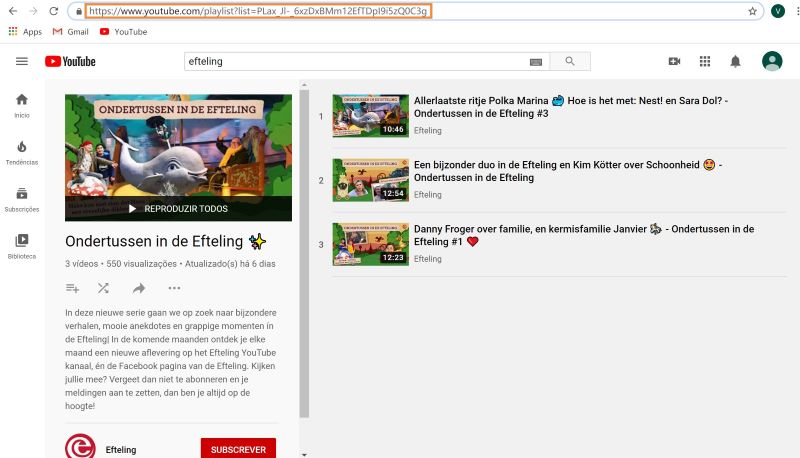The width and height of the screenshot is (800, 458).
Task: Click the Efteling channel logo
Action: 81,447
